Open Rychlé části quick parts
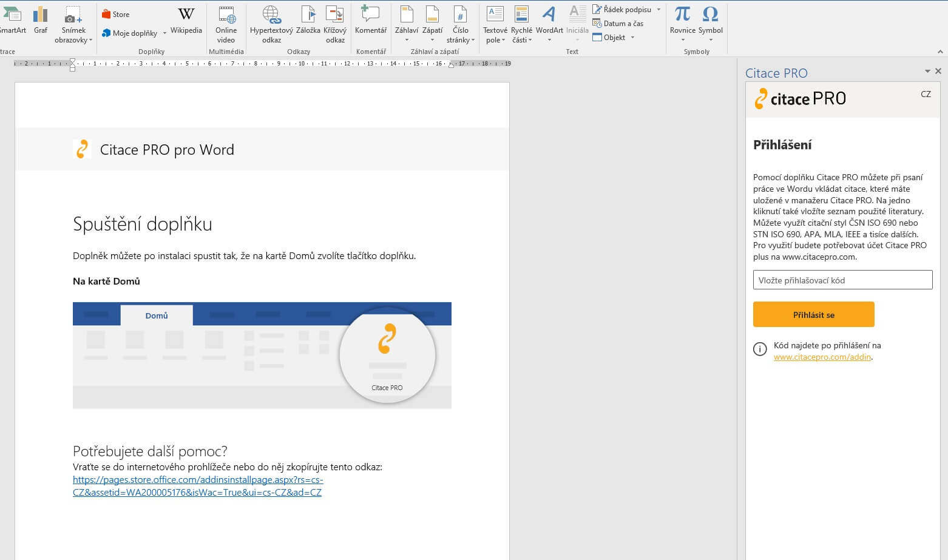This screenshot has height=560, width=948. [x=521, y=25]
